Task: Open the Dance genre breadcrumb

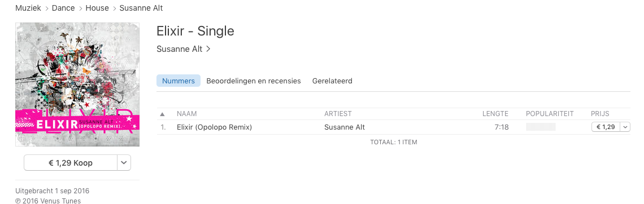Action: [63, 8]
